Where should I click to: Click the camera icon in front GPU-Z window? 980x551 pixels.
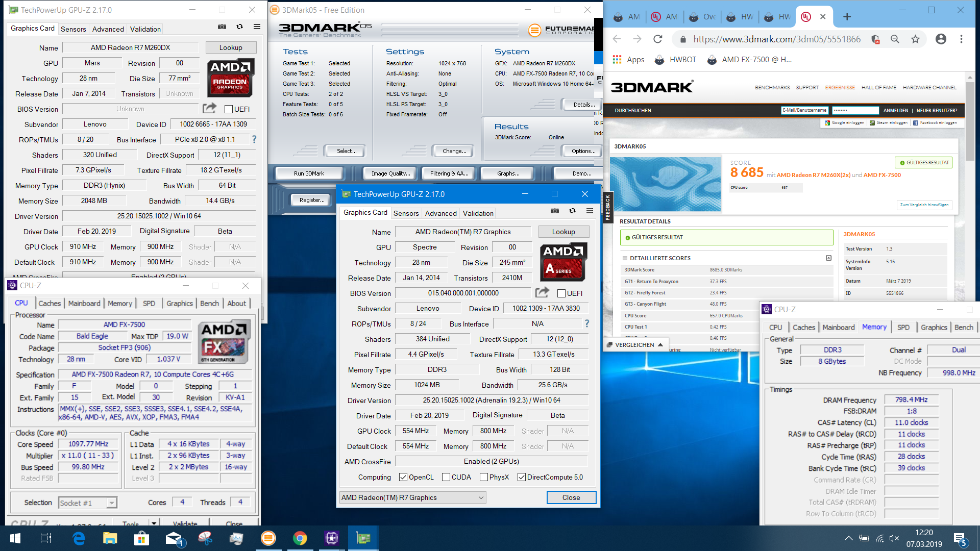555,211
